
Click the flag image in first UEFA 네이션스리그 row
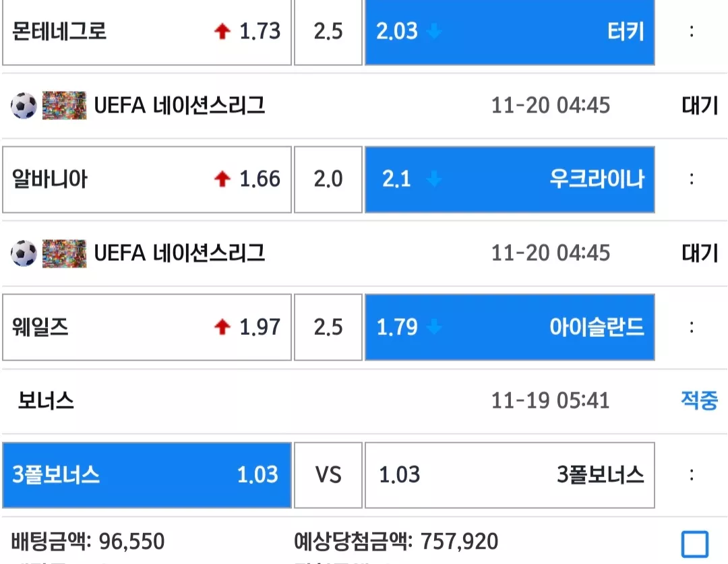coord(64,105)
